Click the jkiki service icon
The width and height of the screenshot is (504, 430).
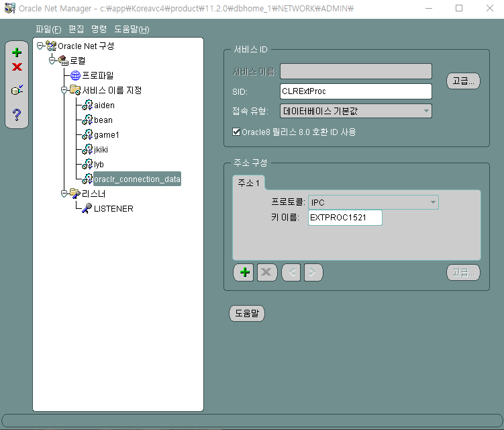click(x=87, y=149)
